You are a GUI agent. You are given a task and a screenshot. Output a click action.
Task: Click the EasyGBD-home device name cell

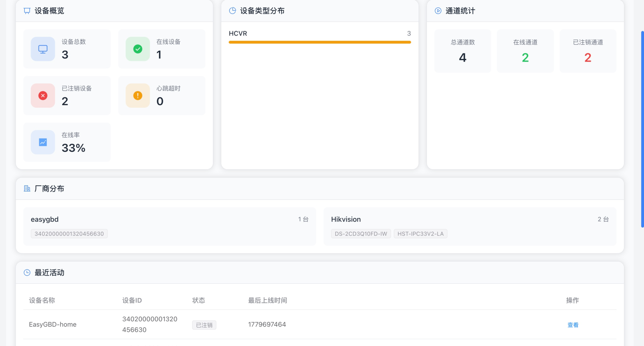click(x=53, y=325)
